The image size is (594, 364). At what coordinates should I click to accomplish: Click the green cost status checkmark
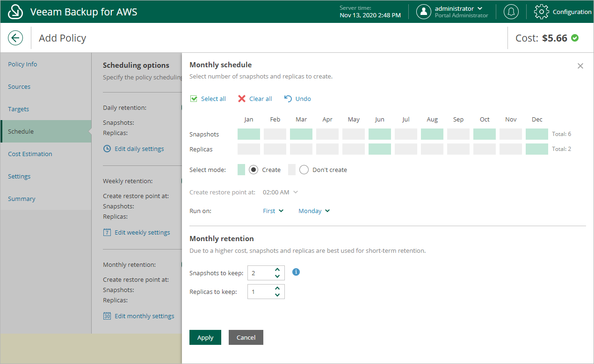tap(575, 38)
